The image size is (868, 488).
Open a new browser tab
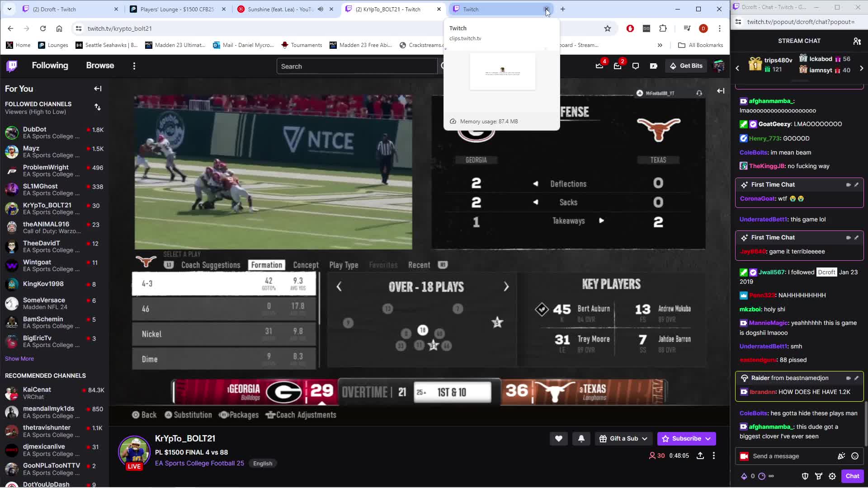563,9
